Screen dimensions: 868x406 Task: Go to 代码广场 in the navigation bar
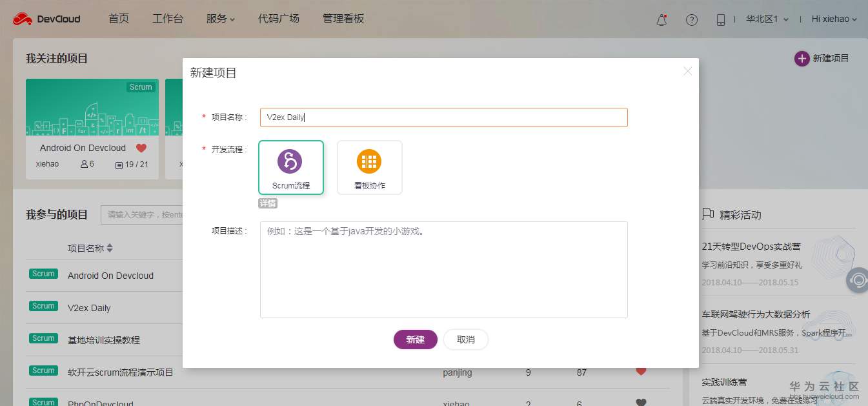click(278, 19)
